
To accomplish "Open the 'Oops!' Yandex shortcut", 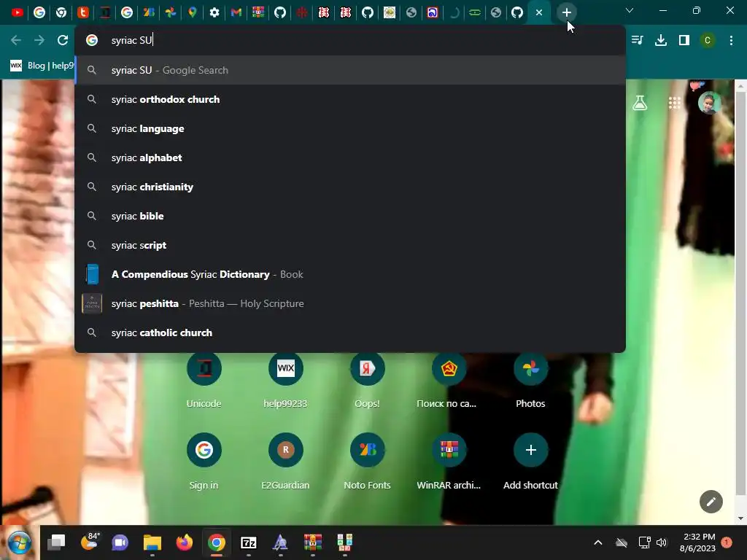I will point(368,381).
